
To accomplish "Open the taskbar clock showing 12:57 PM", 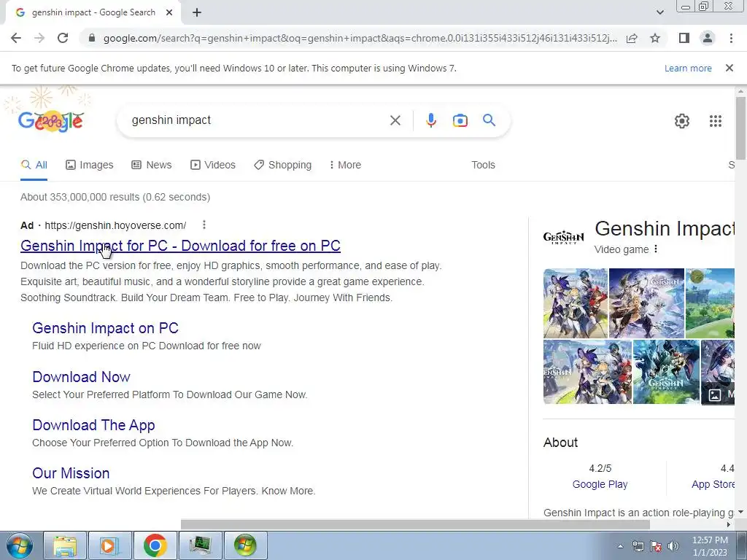I will [710, 546].
